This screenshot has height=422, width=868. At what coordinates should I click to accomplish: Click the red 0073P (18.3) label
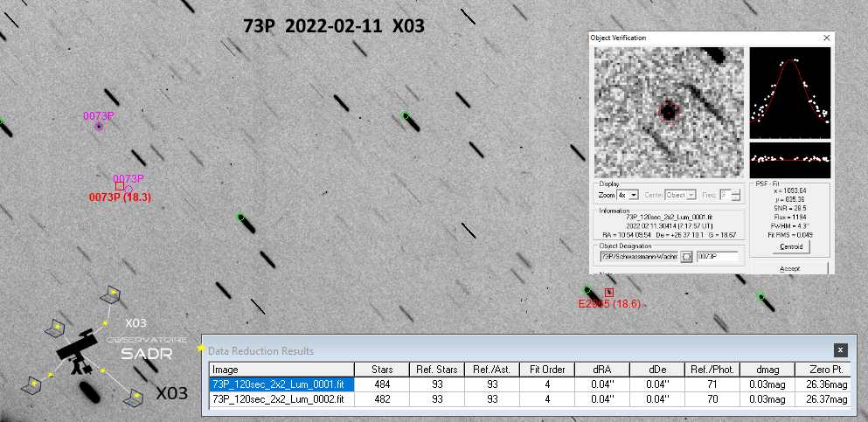click(120, 197)
